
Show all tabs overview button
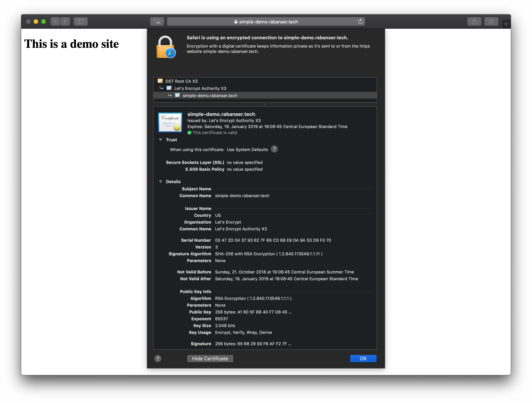point(491,22)
